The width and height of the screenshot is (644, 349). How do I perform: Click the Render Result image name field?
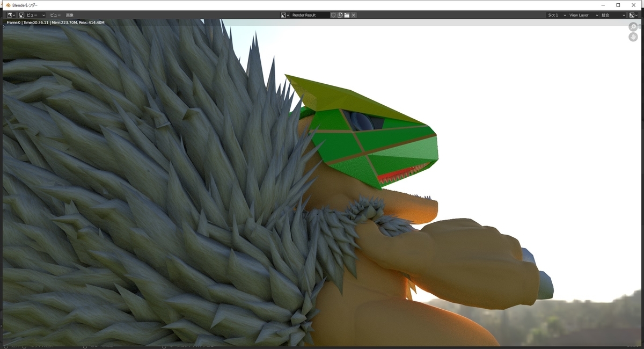tap(310, 15)
